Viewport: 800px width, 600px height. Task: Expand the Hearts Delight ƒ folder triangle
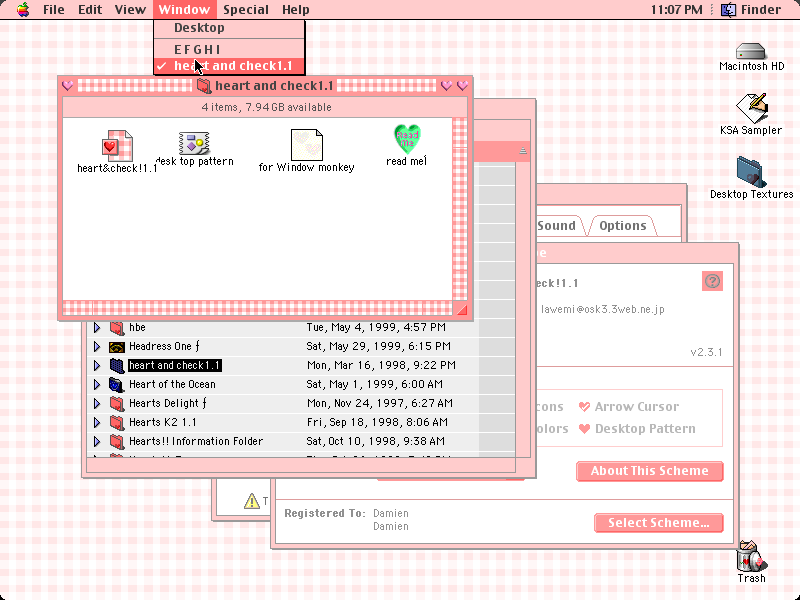pos(97,404)
